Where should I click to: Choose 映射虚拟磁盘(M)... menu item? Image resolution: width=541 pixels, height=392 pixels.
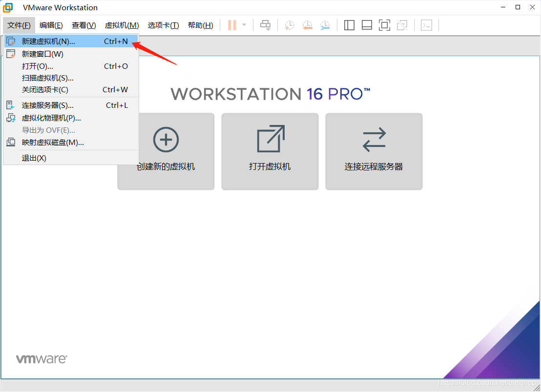pyautogui.click(x=71, y=142)
